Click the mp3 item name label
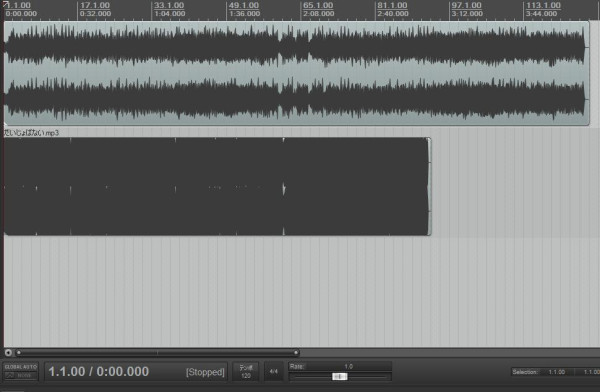 (x=31, y=133)
